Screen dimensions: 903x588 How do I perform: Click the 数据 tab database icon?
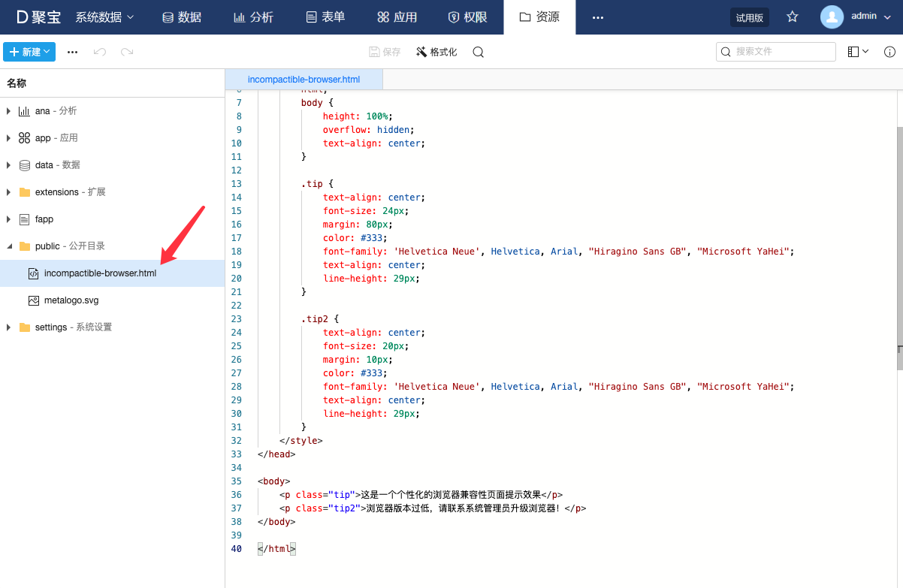(x=168, y=17)
